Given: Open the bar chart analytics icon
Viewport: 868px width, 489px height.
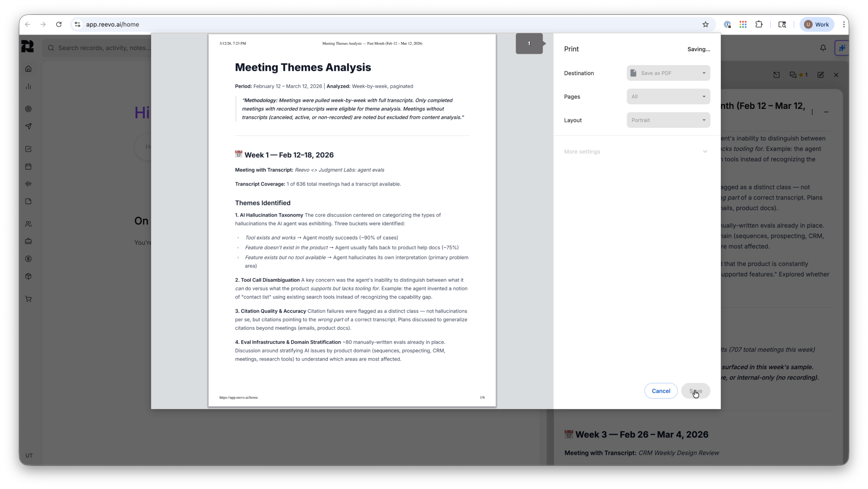Looking at the screenshot, I should point(28,87).
